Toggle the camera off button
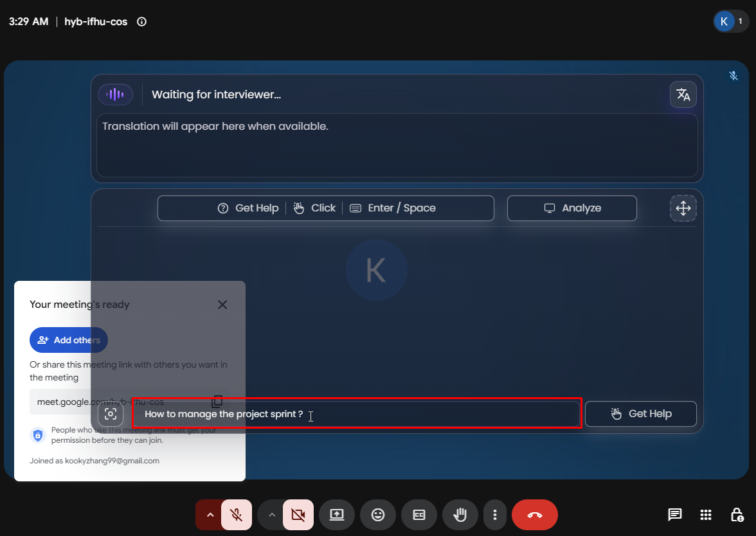This screenshot has height=536, width=756. point(298,515)
